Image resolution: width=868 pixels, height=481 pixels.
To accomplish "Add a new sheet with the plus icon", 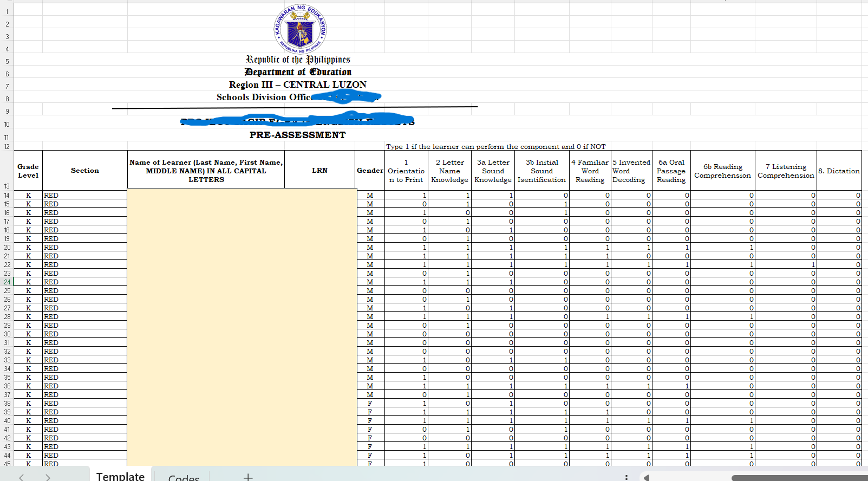I will (248, 477).
